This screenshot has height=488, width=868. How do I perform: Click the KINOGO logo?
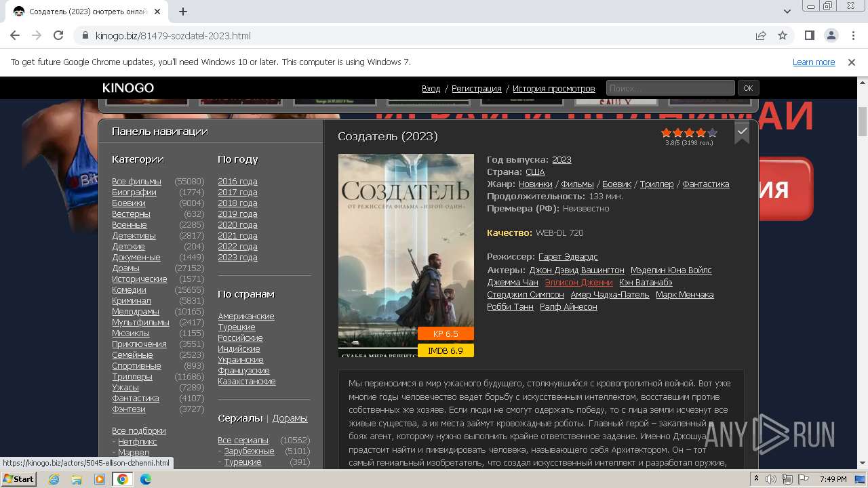point(128,88)
